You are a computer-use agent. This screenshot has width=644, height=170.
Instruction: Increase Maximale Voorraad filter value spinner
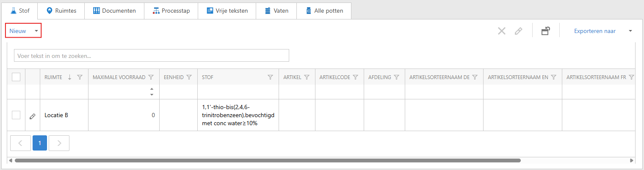click(x=152, y=89)
